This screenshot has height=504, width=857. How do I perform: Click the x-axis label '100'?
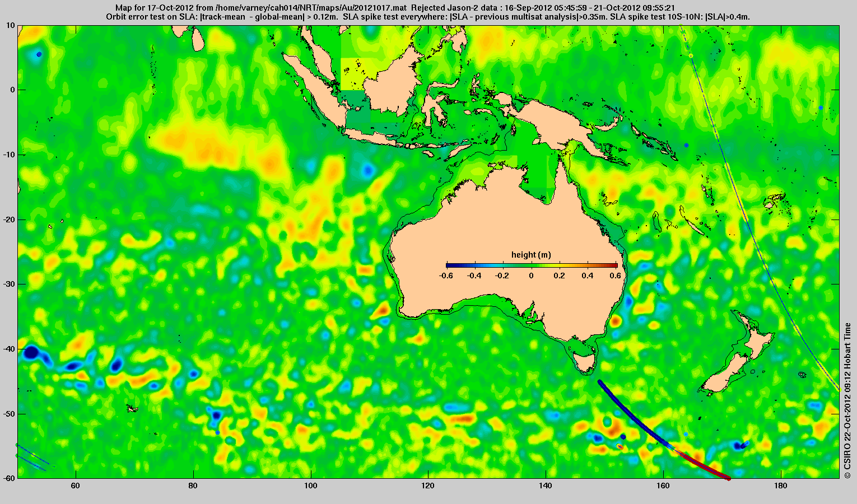click(311, 486)
